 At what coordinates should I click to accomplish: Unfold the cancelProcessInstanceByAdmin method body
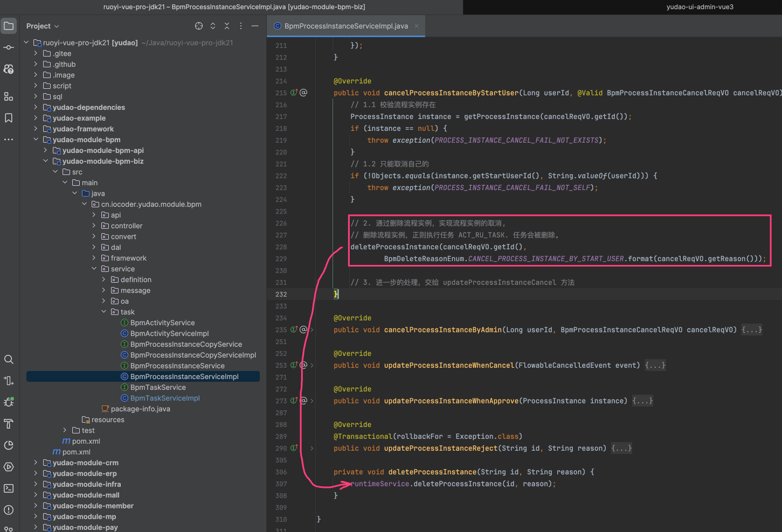[x=751, y=330]
